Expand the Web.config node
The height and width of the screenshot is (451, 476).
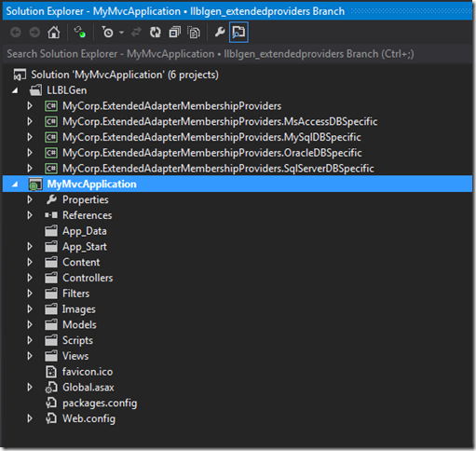[x=30, y=418]
